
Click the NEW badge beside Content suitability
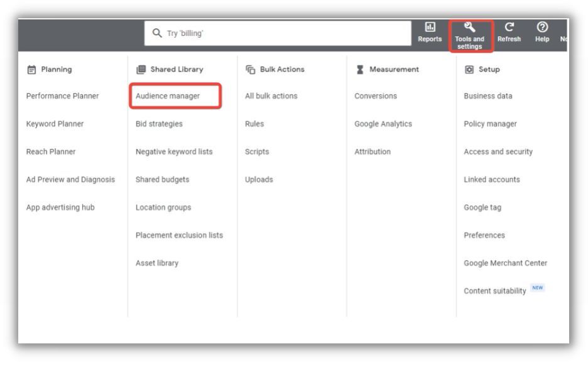(x=537, y=288)
